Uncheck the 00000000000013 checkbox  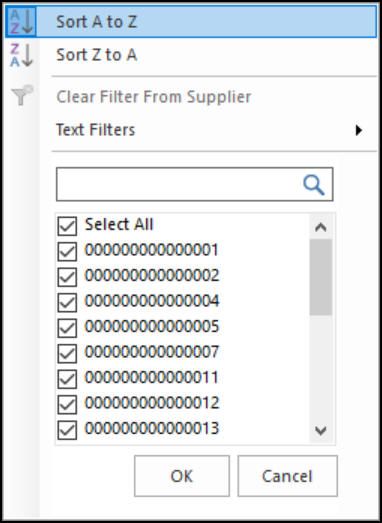(67, 430)
